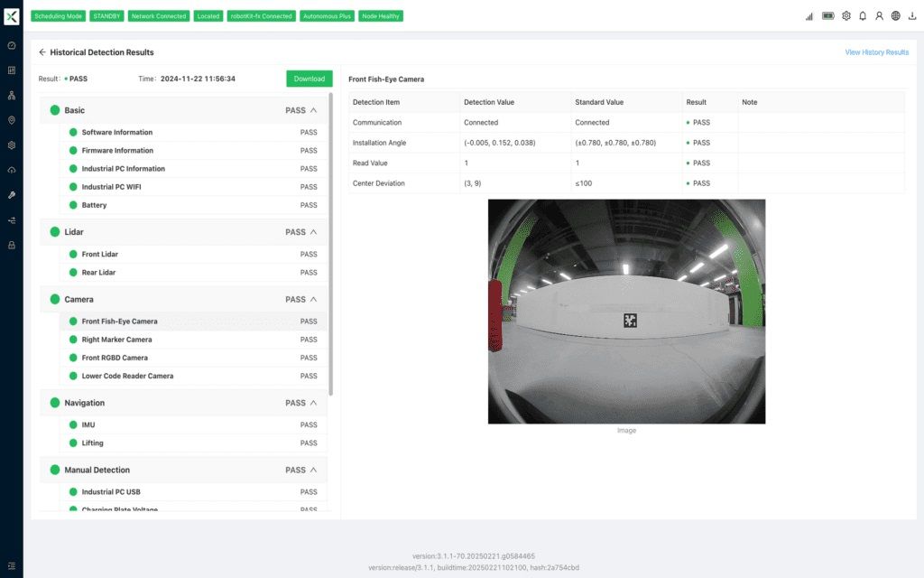Open the map location pin in sidebar
The height and width of the screenshot is (578, 924).
(x=12, y=120)
